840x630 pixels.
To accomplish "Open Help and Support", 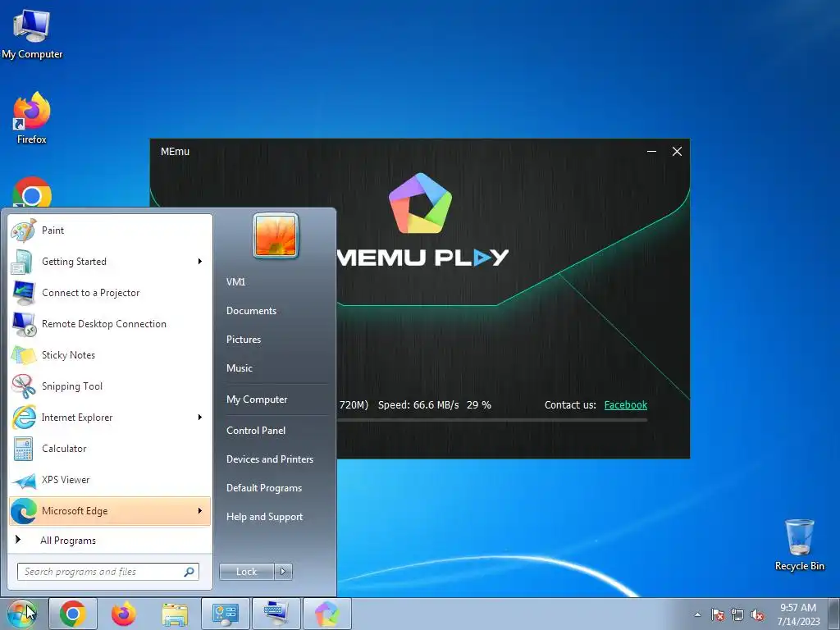I will pos(264,517).
